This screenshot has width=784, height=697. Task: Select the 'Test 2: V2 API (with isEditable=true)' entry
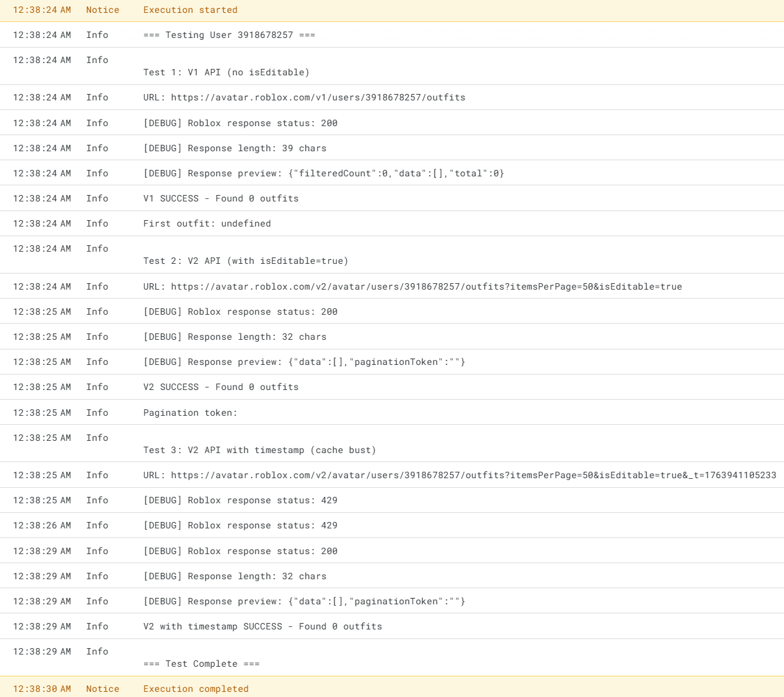coord(244,261)
